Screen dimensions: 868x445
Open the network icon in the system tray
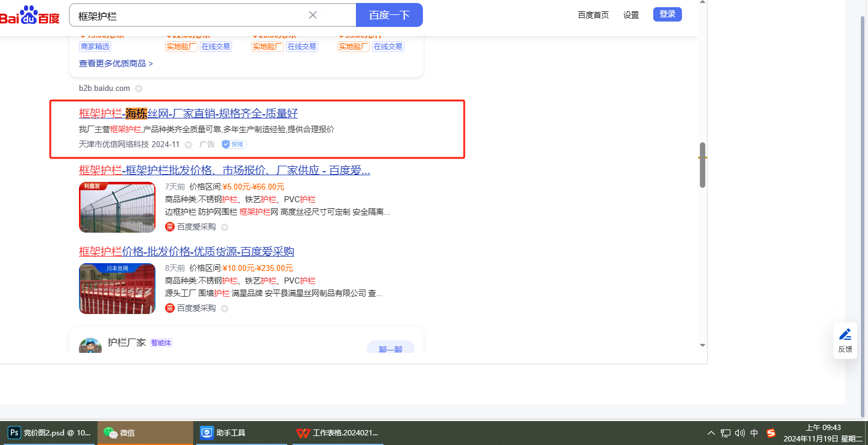[x=726, y=433]
